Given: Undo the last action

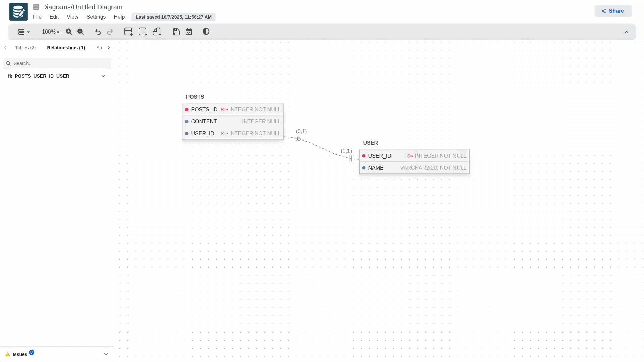Looking at the screenshot, I should [x=98, y=32].
